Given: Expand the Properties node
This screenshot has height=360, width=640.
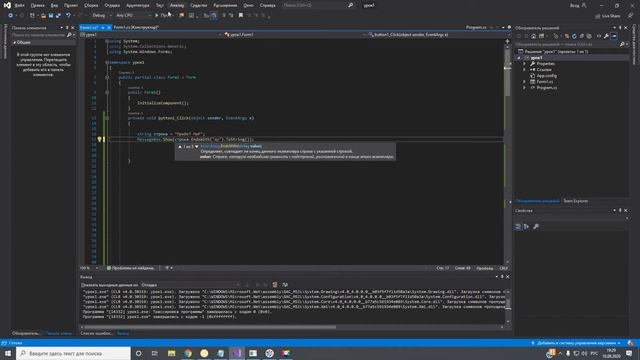Looking at the screenshot, I should (x=525, y=64).
